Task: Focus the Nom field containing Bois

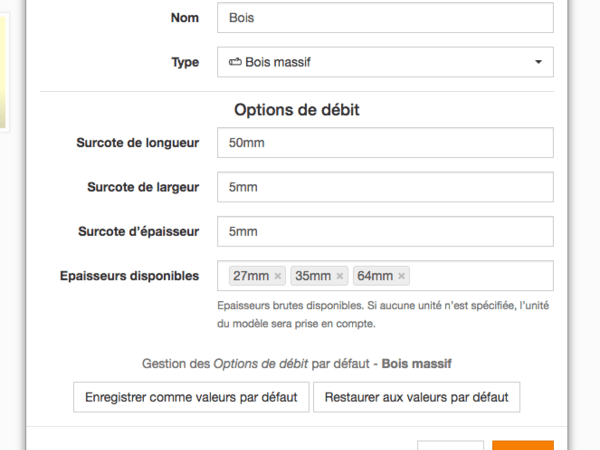Action: [385, 18]
